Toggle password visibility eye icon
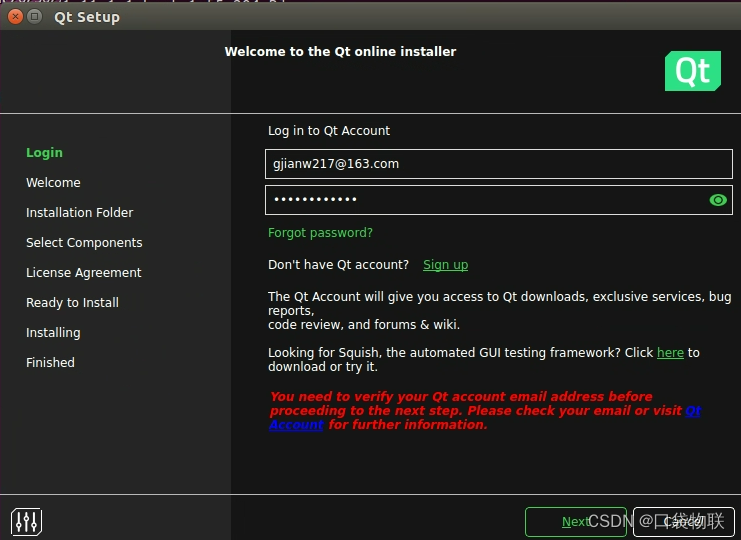Screen dimensions: 741x540 click(718, 200)
